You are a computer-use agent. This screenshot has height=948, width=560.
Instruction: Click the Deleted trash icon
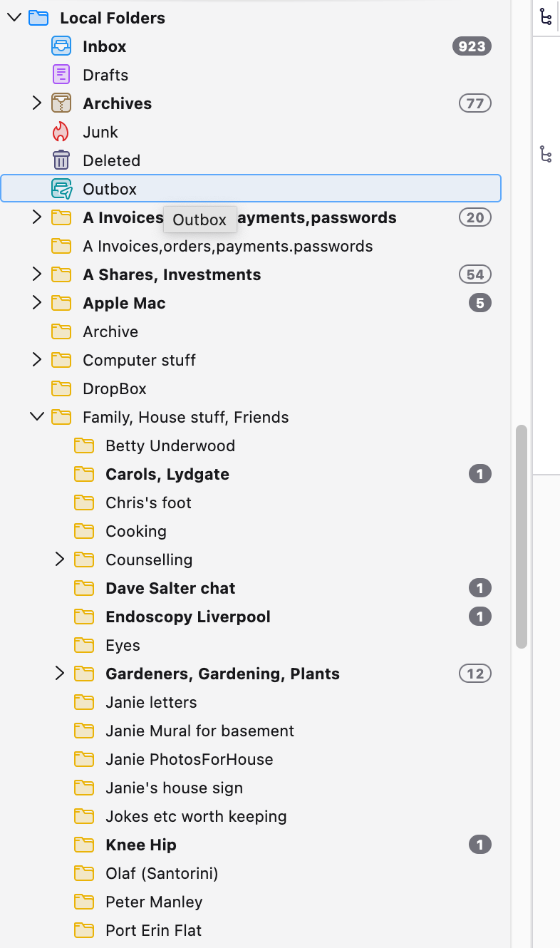click(62, 160)
